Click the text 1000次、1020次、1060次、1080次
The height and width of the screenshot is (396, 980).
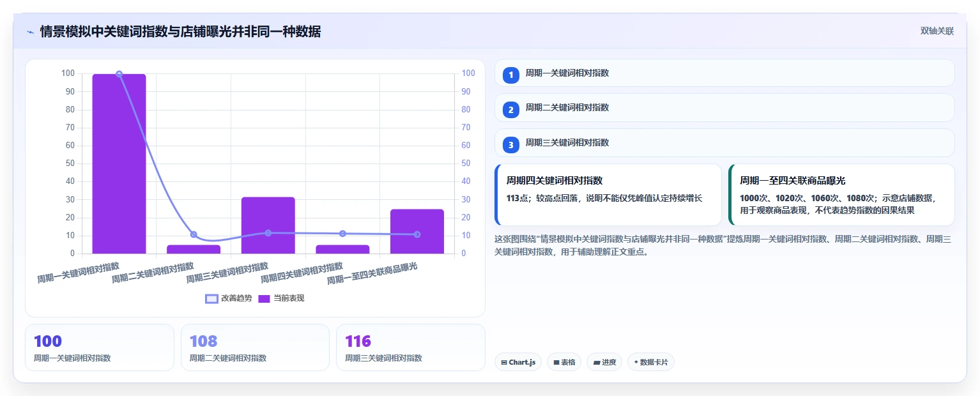tap(808, 198)
